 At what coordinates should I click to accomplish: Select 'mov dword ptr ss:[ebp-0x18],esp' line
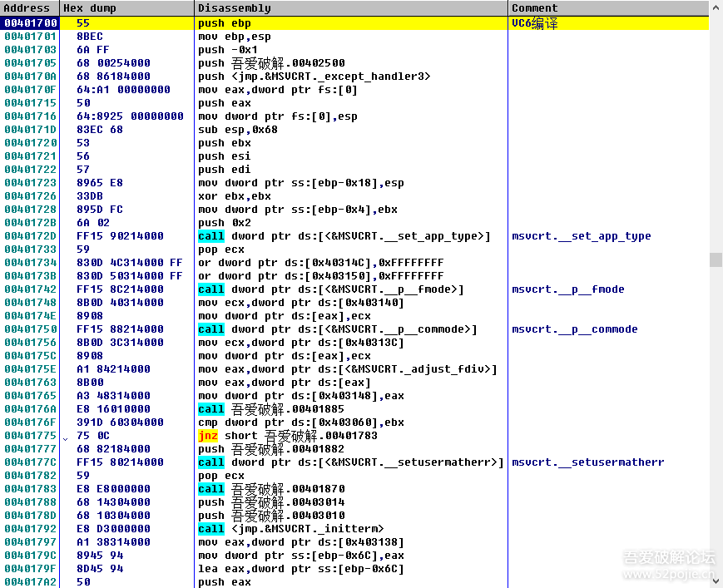point(301,183)
